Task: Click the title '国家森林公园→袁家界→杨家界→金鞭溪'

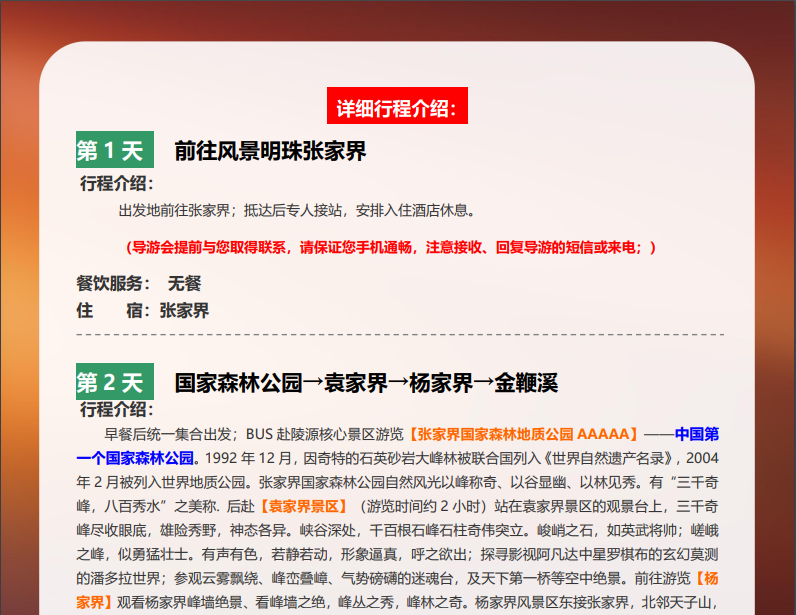Action: pos(366,383)
